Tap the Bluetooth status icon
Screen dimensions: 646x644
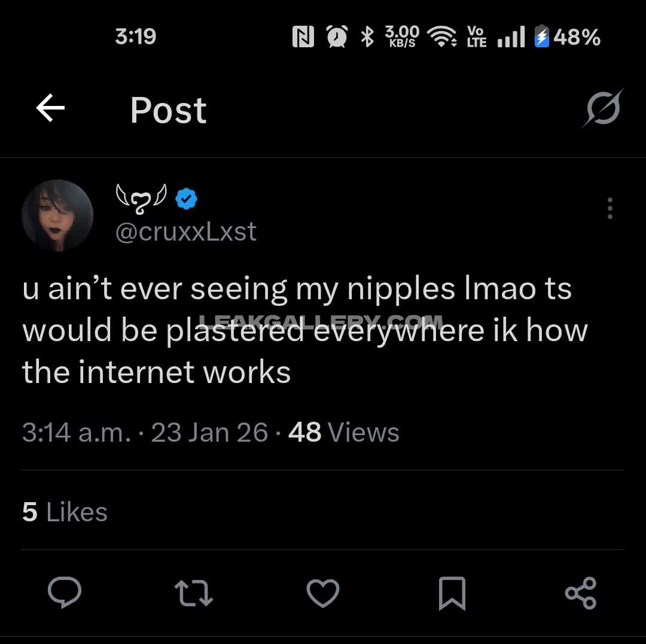[367, 37]
